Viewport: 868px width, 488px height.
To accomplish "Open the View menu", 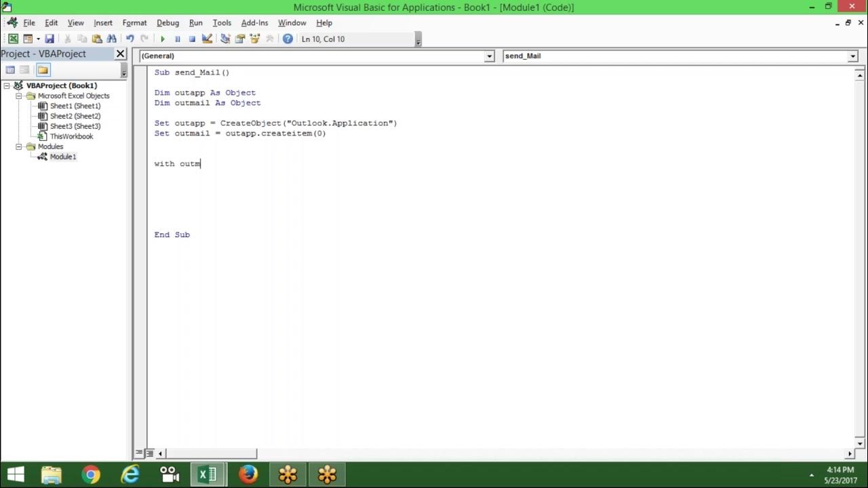I will click(76, 23).
